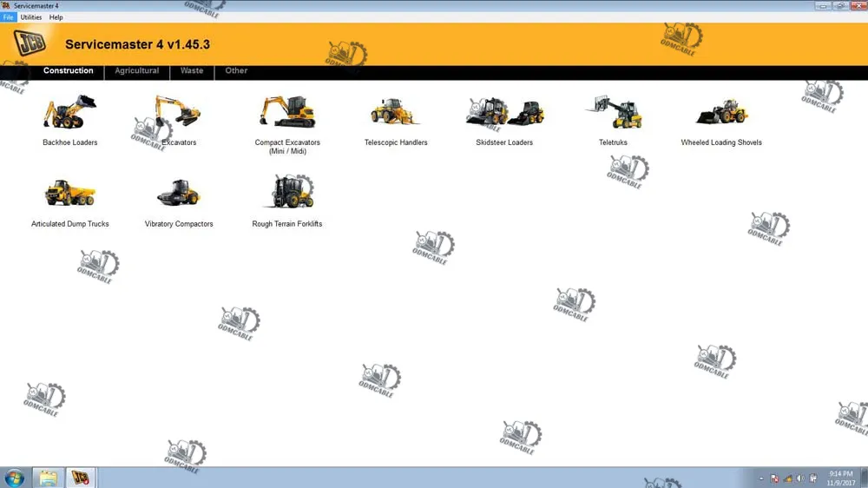This screenshot has width=868, height=488.
Task: Open the Utilities menu
Action: (x=31, y=17)
